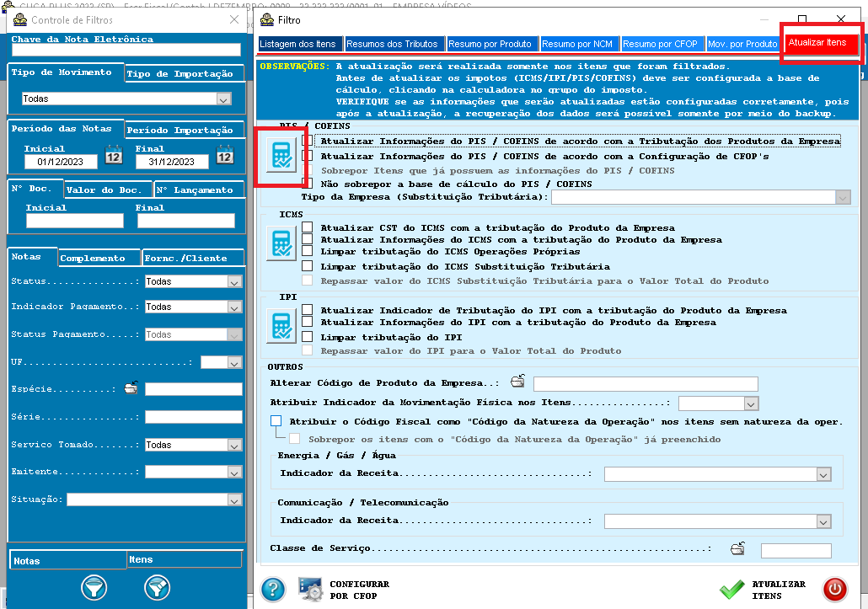Close the Controle de Filtros panel
This screenshot has height=609, width=868.
[x=234, y=19]
